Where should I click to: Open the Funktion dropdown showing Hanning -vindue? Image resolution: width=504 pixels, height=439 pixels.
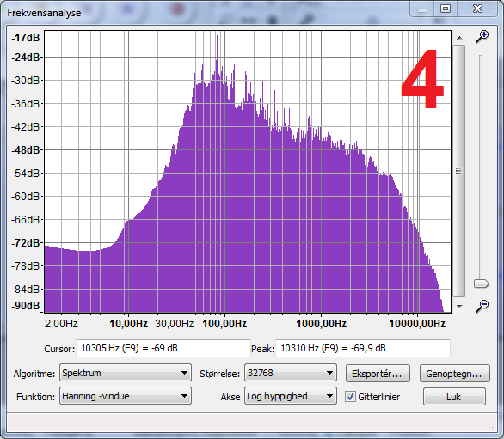coord(126,396)
